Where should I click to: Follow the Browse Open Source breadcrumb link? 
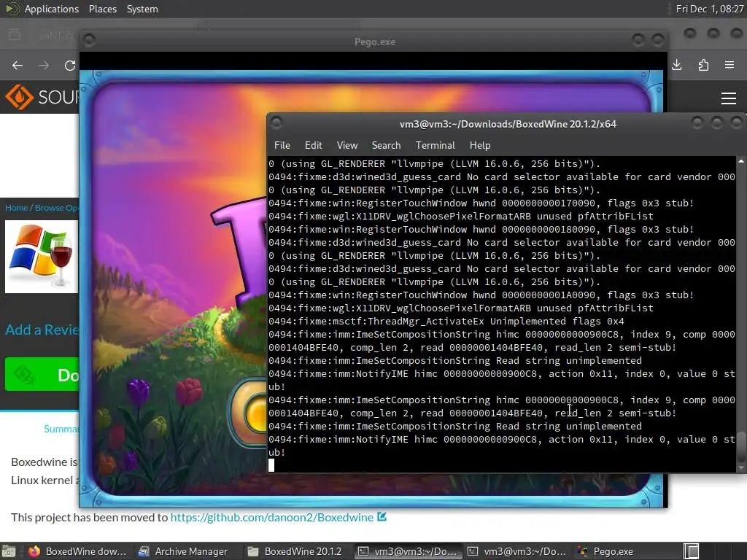pyautogui.click(x=57, y=208)
